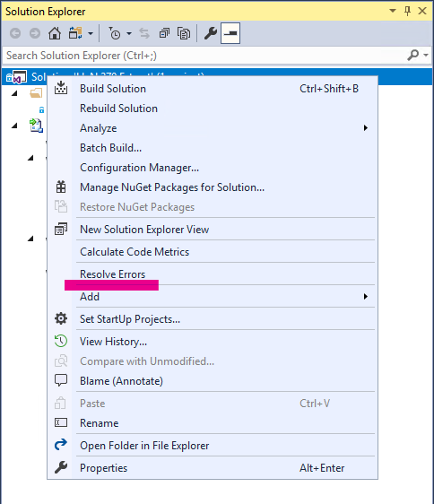Click the Paste clipboard icon
The height and width of the screenshot is (504, 434).
[x=60, y=403]
